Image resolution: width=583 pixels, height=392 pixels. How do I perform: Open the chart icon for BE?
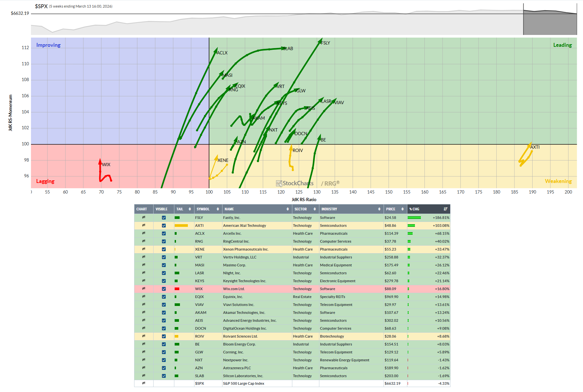(x=144, y=344)
